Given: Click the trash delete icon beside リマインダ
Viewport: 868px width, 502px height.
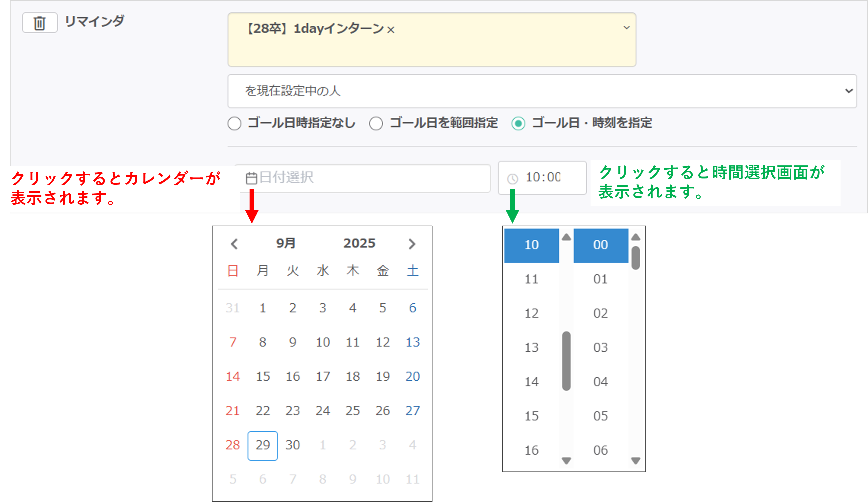Looking at the screenshot, I should (x=40, y=23).
